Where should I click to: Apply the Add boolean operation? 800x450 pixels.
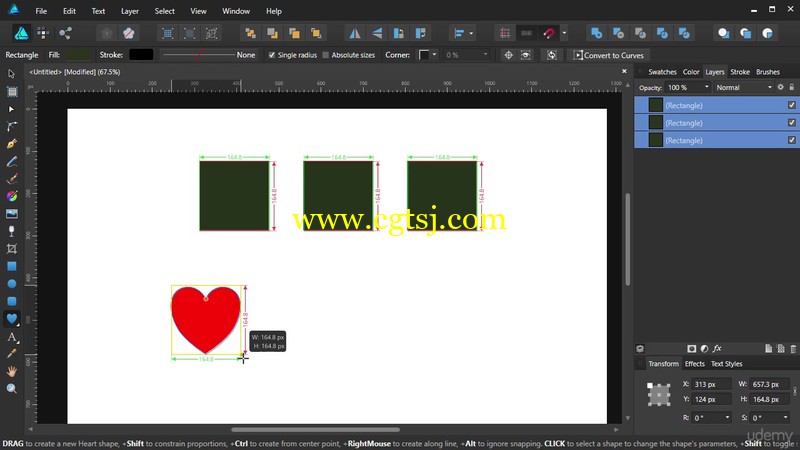pos(596,33)
